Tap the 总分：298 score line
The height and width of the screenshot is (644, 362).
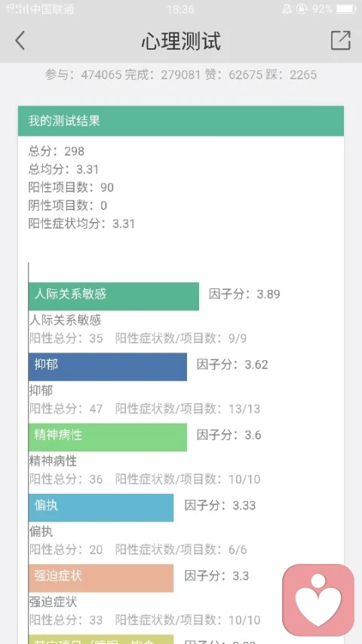point(57,151)
